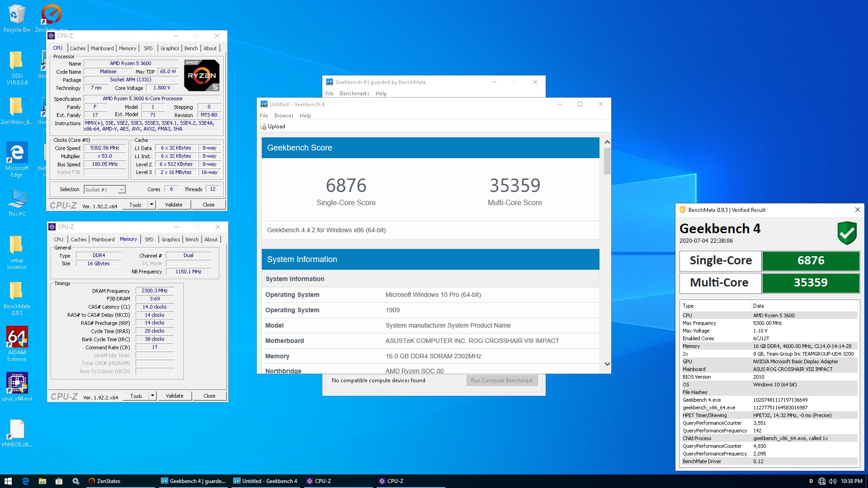Switch to Mainboard tab in top CPU-Z
The height and width of the screenshot is (488, 868).
pos(102,48)
